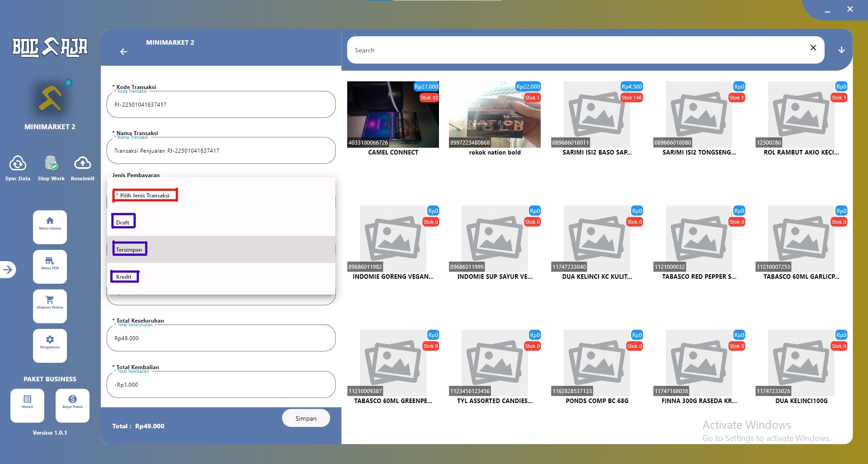868x464 pixels.
Task: Click the Stok 32 badge
Action: 429,98
